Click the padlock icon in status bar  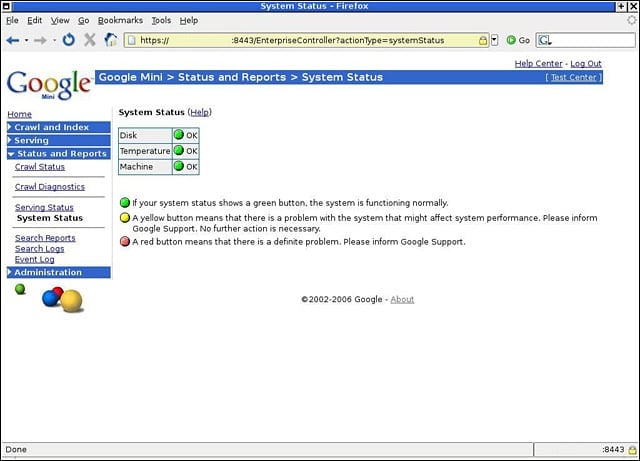pyautogui.click(x=632, y=450)
